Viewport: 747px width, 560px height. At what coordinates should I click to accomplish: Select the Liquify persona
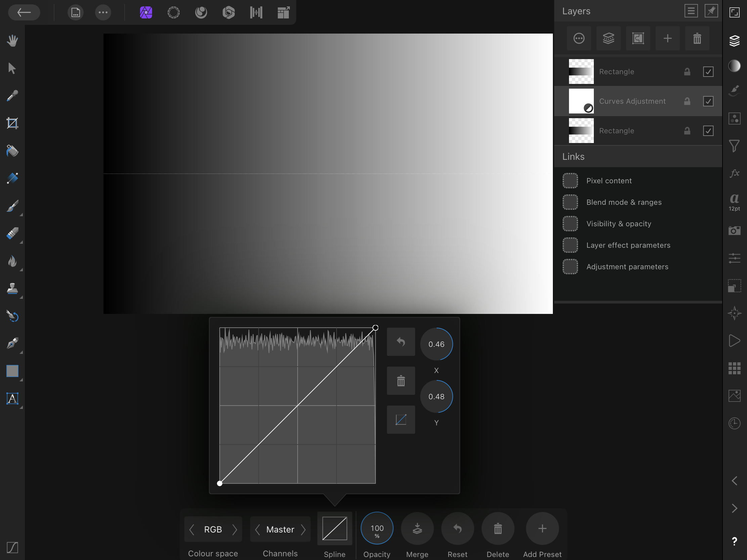click(x=201, y=12)
